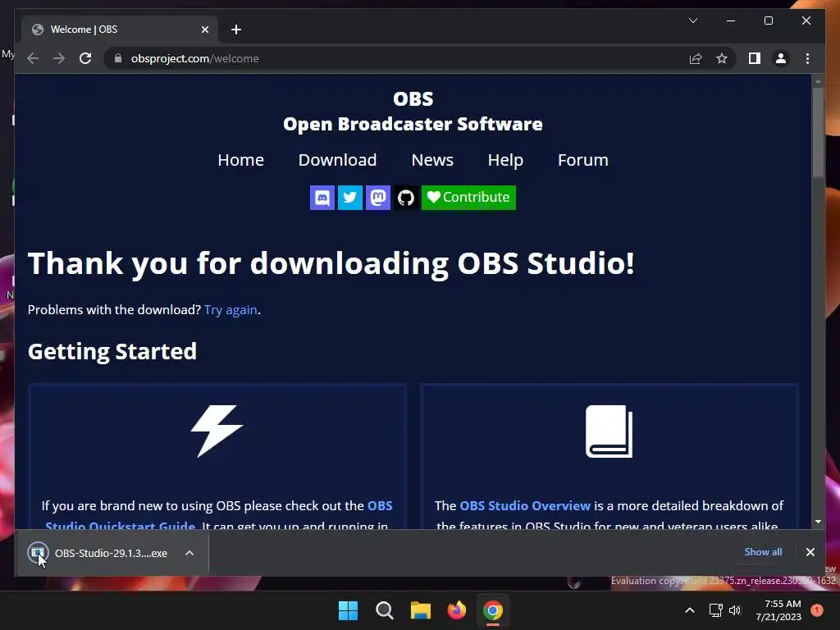Open the OBS Studio Overview link
The width and height of the screenshot is (840, 630).
(x=525, y=505)
